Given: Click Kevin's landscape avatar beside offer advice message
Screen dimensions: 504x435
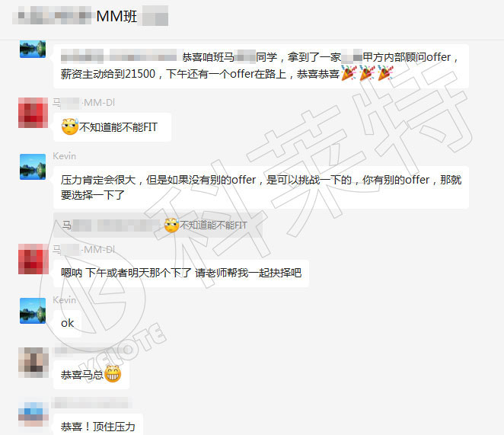Looking at the screenshot, I should (33, 167).
